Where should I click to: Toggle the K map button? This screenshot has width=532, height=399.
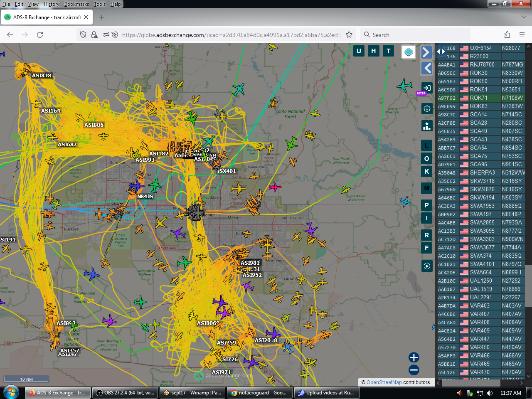pos(426,171)
